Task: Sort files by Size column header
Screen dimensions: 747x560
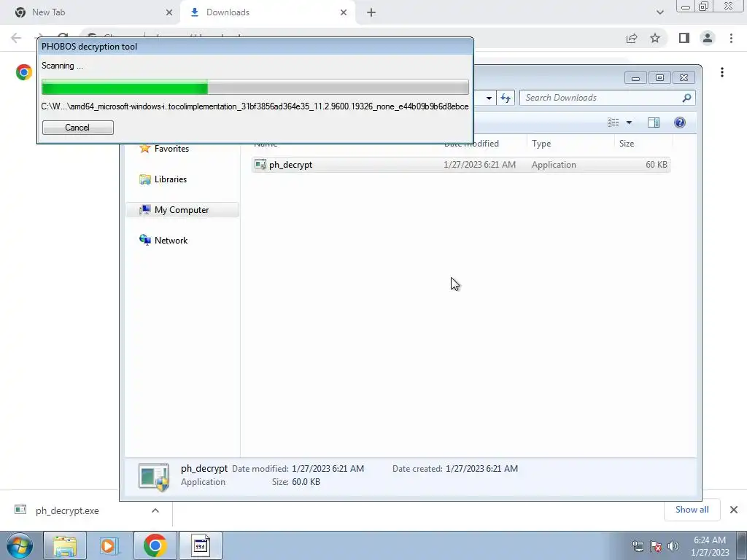Action: point(627,144)
